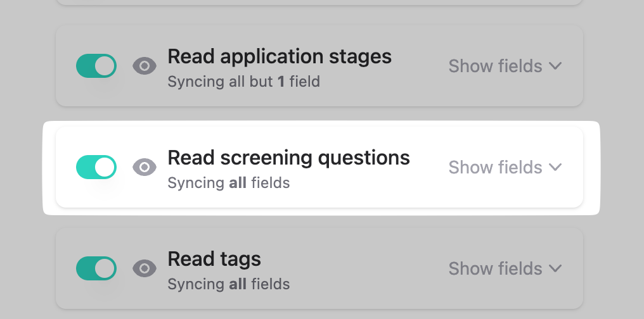Click the chevron arrow in Read tags row
The image size is (644, 319).
click(x=555, y=268)
